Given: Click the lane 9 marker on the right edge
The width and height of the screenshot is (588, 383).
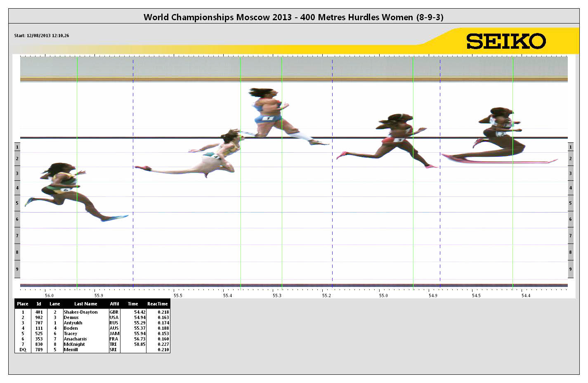Looking at the screenshot, I should [x=570, y=269].
